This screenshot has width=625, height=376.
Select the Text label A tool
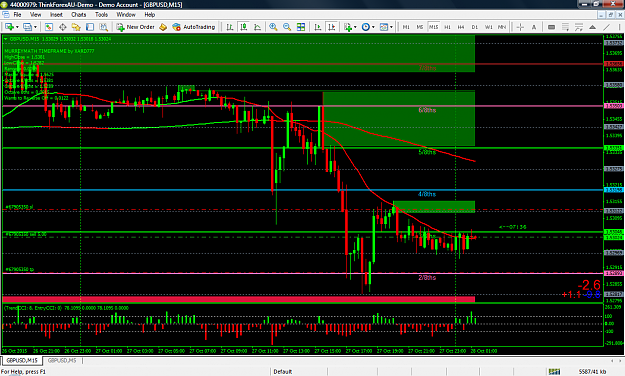tap(534, 27)
